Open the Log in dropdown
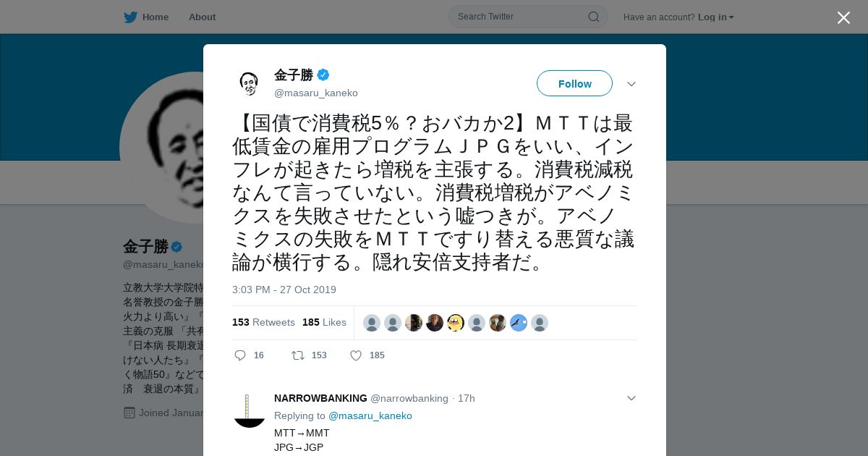 tap(716, 17)
